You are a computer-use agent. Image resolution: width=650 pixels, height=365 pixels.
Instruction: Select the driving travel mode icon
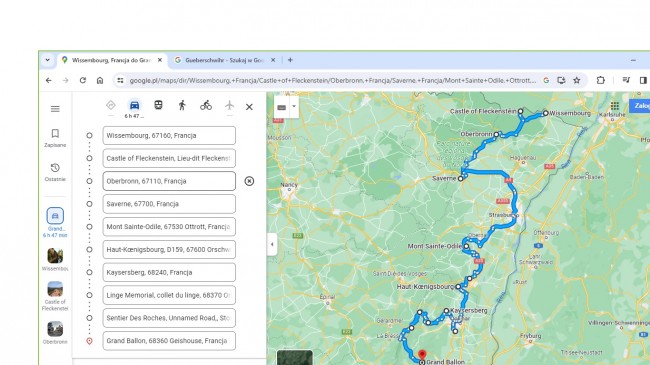click(134, 105)
